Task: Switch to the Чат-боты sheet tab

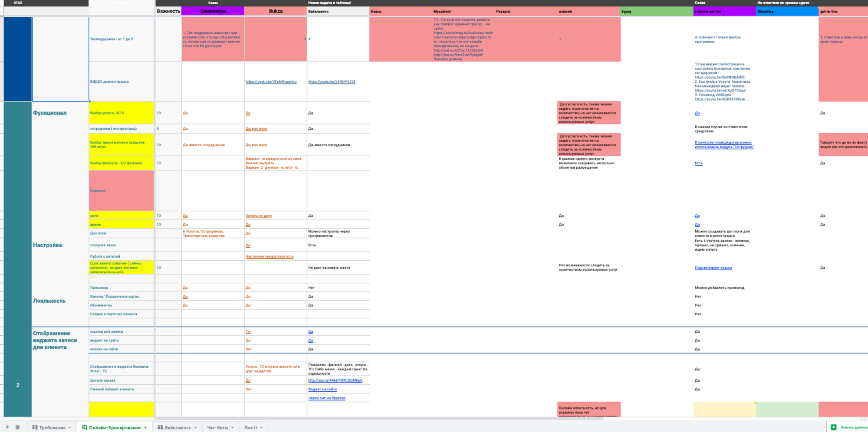Action: [217, 428]
